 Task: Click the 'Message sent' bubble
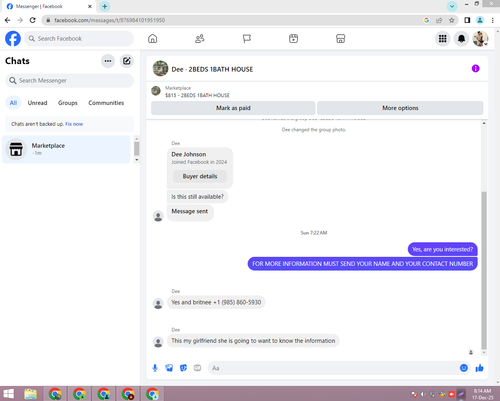[x=190, y=213]
